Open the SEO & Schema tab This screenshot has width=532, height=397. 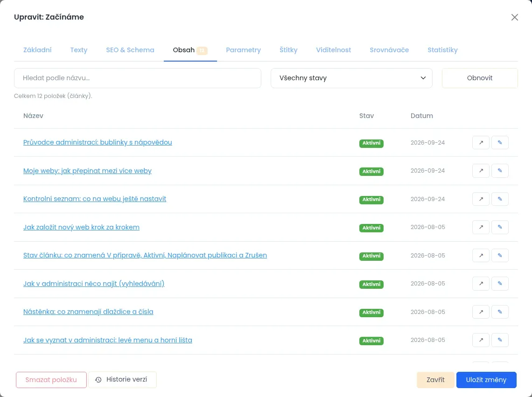[130, 50]
